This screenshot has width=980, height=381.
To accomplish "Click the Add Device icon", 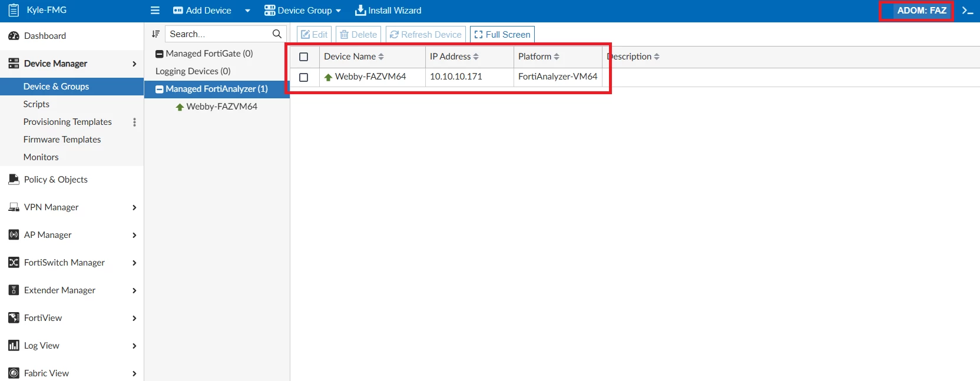I will [x=178, y=11].
